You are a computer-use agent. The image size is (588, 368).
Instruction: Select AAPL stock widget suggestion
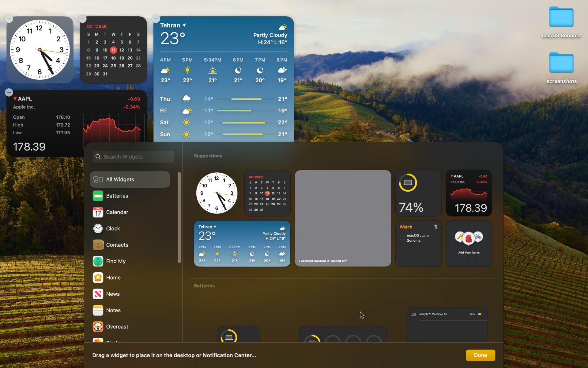pos(469,193)
